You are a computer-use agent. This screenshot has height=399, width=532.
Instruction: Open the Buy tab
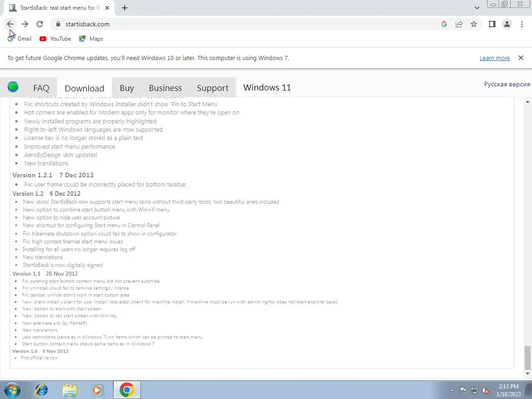click(127, 88)
